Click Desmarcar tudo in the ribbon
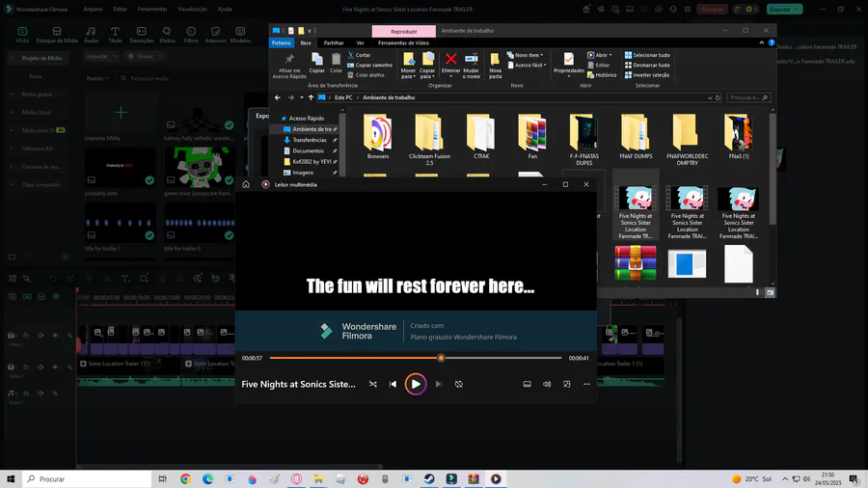 pos(647,65)
